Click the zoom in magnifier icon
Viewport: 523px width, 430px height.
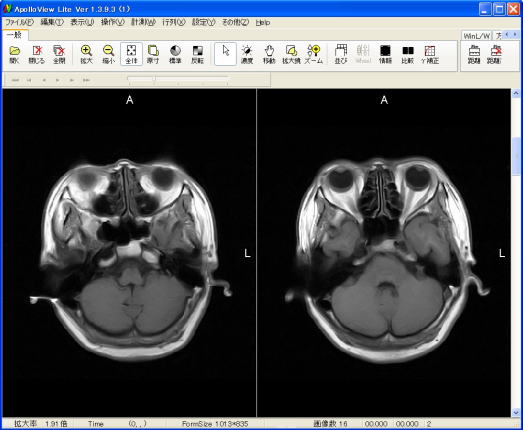tap(86, 54)
